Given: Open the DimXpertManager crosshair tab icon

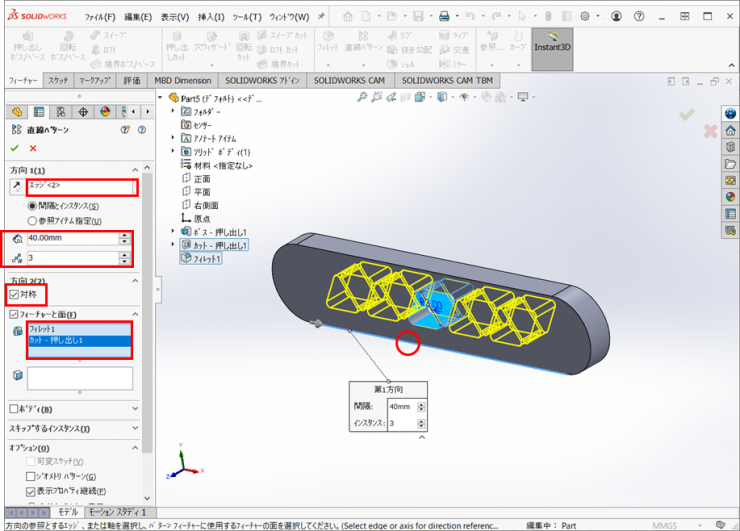Looking at the screenshot, I should click(x=83, y=112).
